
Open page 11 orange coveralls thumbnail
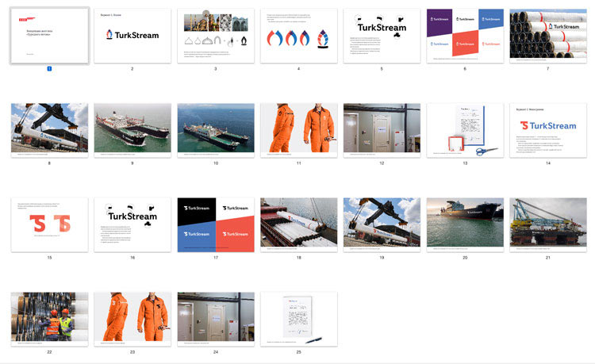[298, 130]
